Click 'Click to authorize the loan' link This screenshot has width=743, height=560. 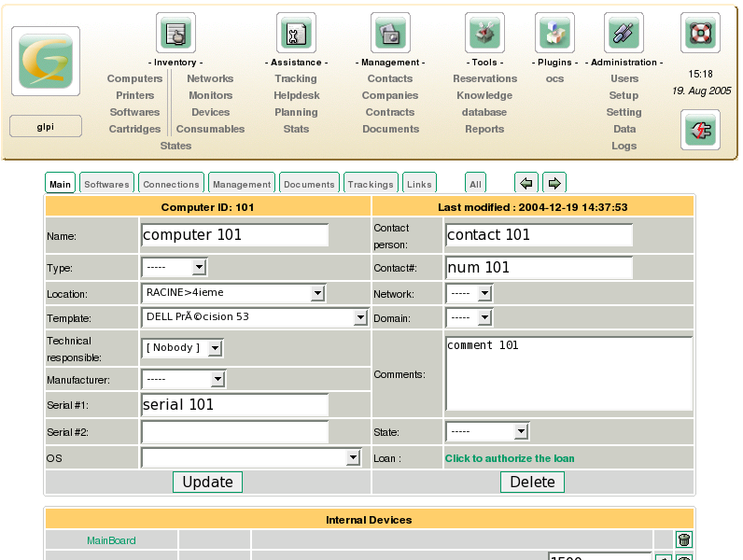tap(510, 458)
